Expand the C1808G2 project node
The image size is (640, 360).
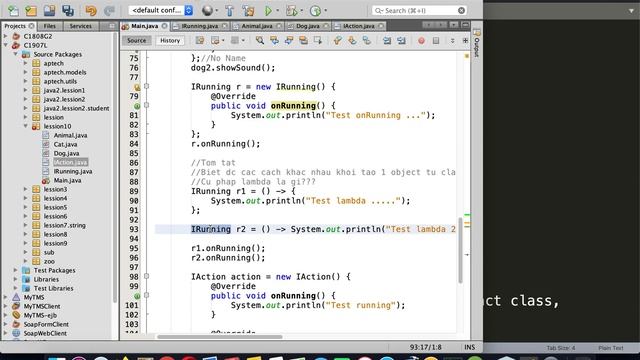coord(6,36)
